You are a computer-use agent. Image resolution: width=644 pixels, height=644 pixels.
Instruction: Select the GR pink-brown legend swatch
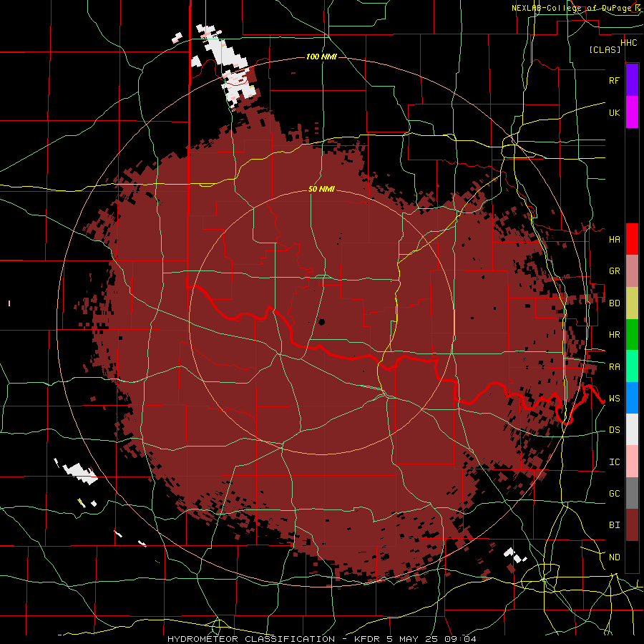coord(632,270)
